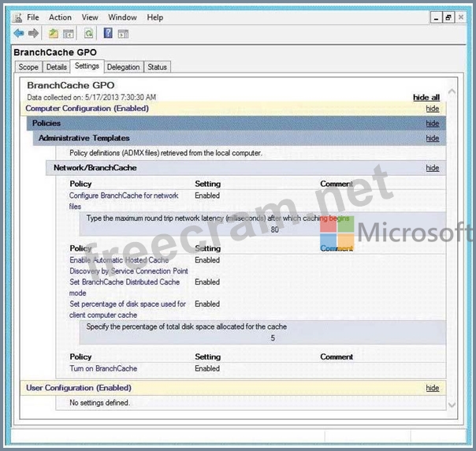Open 'Set percentage of disk space' policy link
Screen dimensions: 476x451
point(128,309)
